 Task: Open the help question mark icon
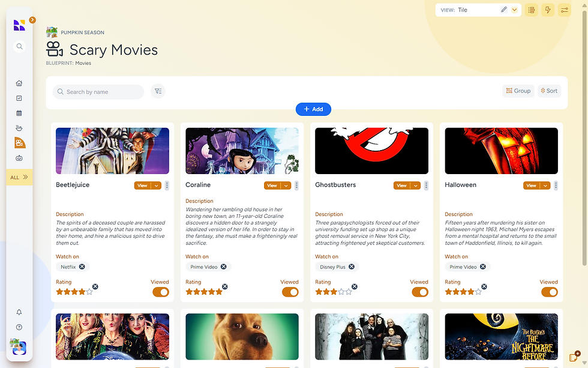19,327
